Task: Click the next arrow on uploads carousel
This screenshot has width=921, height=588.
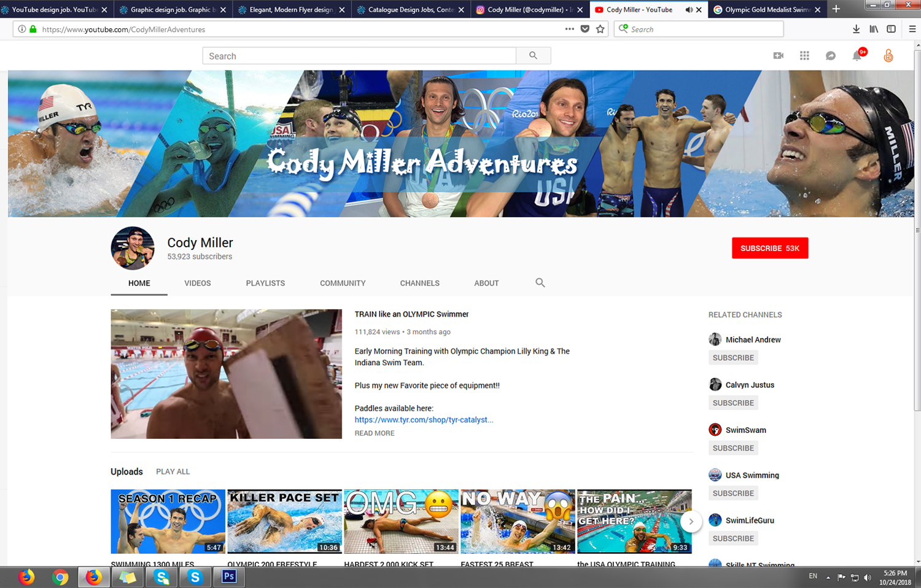Action: click(691, 521)
